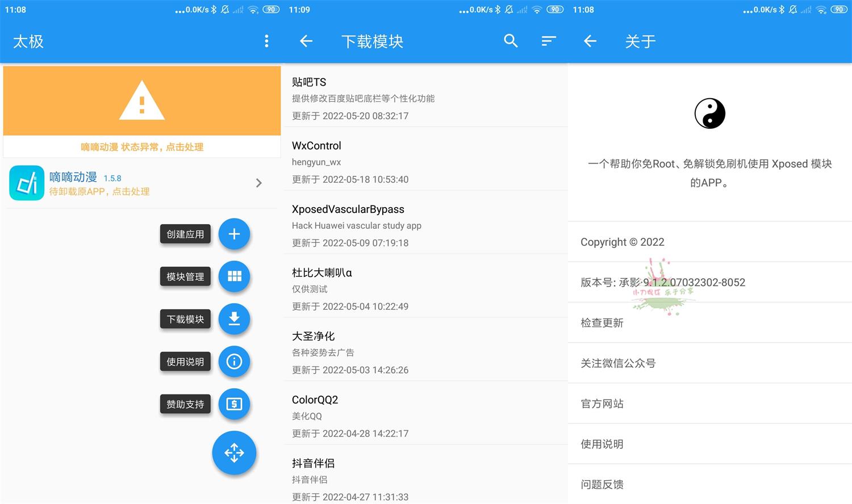852x504 pixels.
Task: Tap the battery 90 indicator in status bar
Action: click(x=838, y=9)
